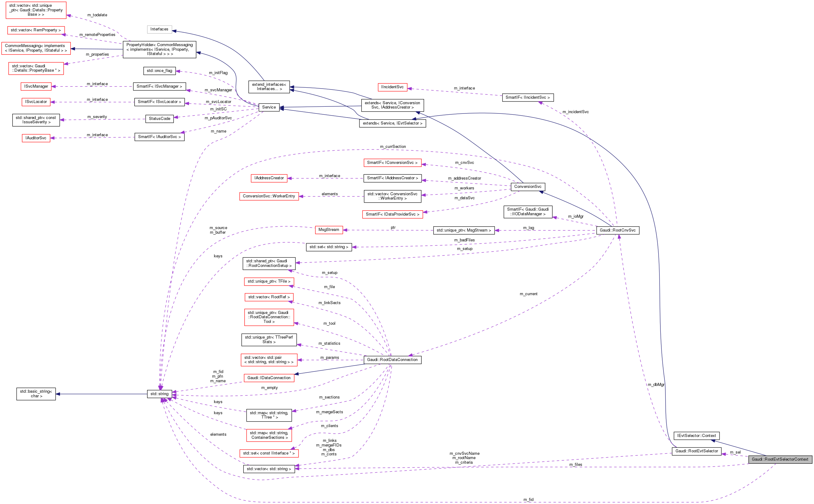Open the ConversionSvc class node
Screen dimensions: 814x504
tap(528, 187)
